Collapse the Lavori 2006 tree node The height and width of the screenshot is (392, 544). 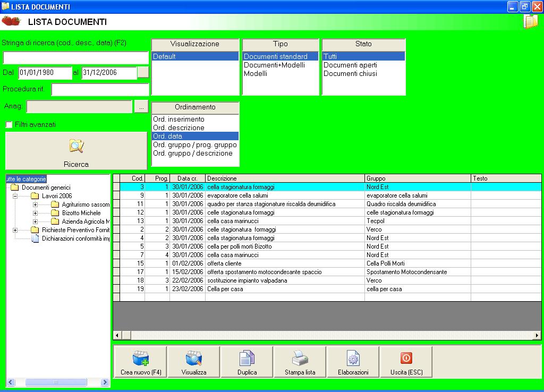click(15, 196)
